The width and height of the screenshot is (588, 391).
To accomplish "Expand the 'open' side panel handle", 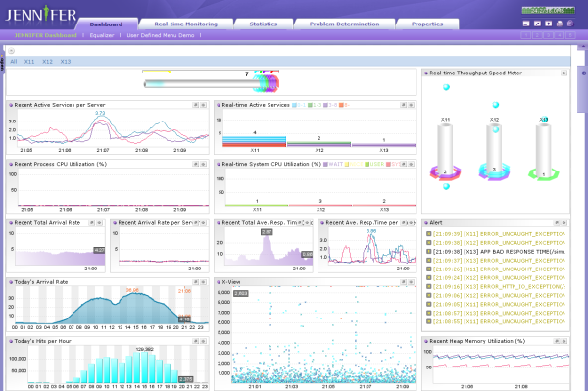I will (2, 63).
